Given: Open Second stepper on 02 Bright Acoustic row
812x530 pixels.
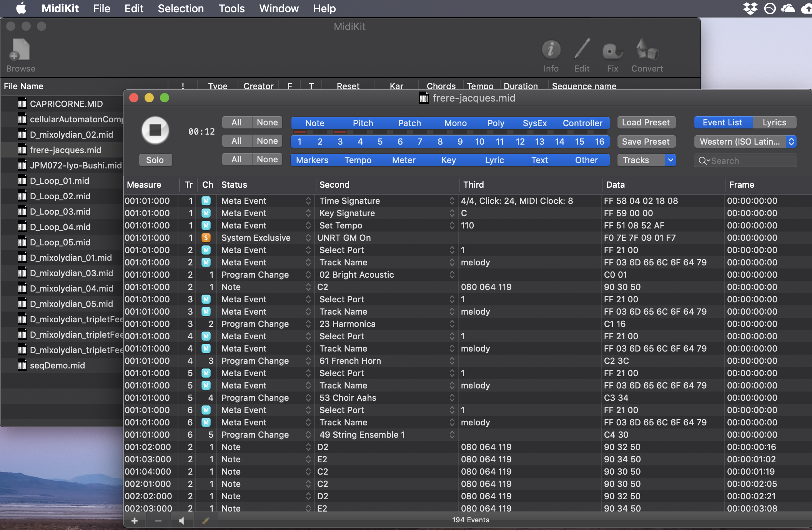Looking at the screenshot, I should (452, 274).
